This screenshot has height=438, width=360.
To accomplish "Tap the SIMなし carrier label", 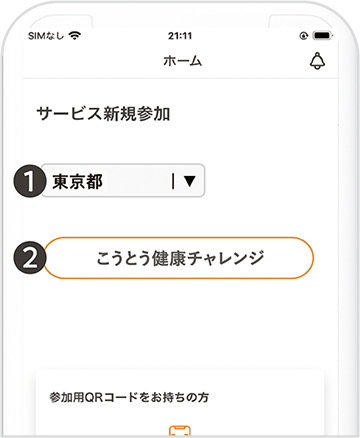I will (x=46, y=36).
